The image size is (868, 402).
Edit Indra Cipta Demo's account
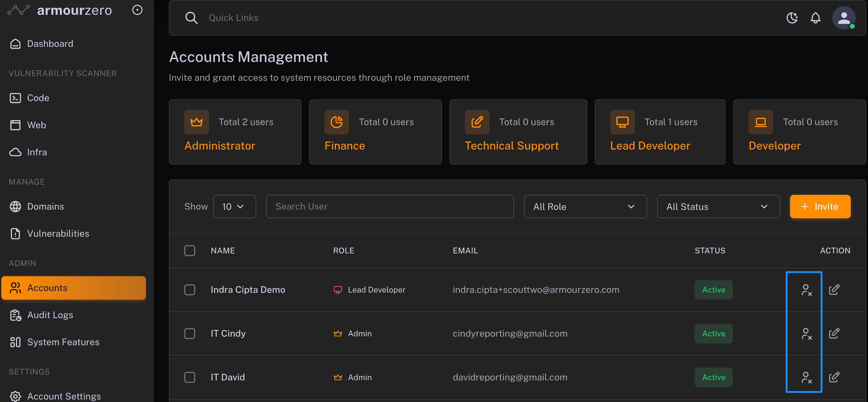pos(834,290)
